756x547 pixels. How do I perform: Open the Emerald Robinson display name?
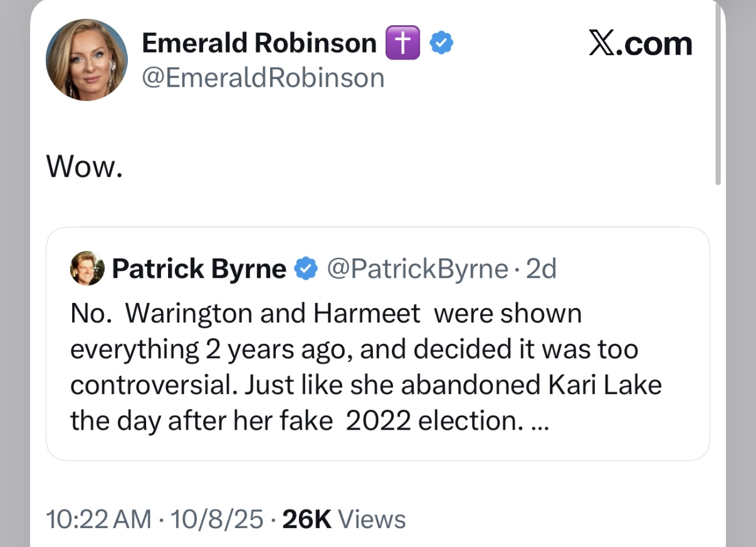tap(259, 43)
